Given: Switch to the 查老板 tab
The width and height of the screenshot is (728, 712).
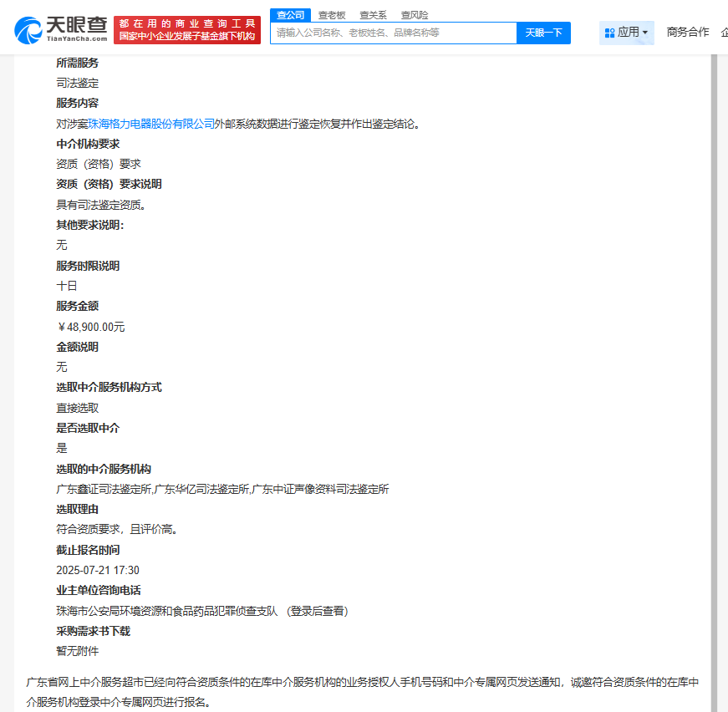Looking at the screenshot, I should [x=332, y=15].
